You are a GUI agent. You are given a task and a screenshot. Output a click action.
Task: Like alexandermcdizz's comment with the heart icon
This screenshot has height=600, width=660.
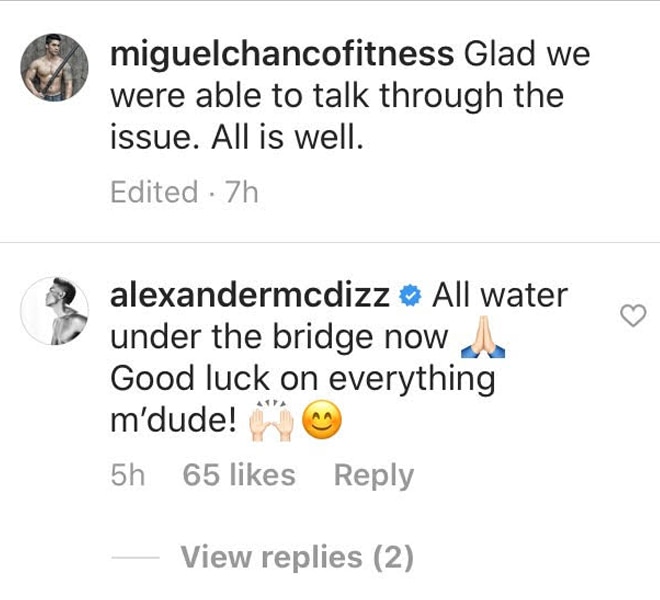(x=633, y=316)
